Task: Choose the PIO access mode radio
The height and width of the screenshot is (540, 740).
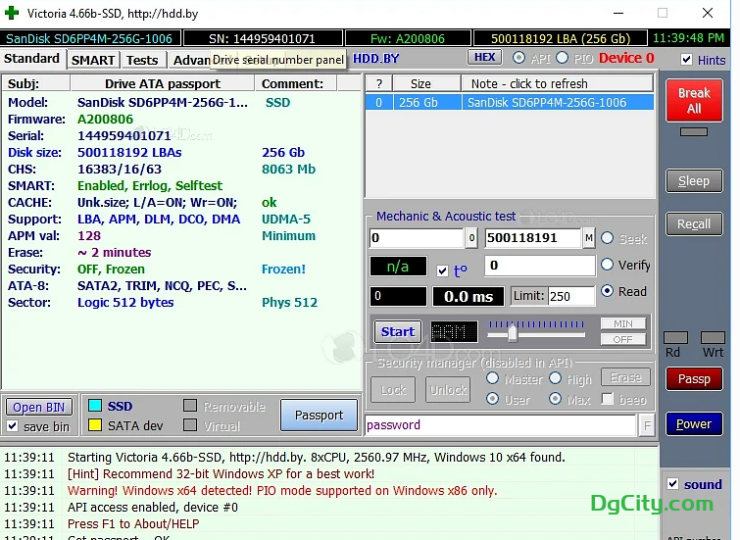Action: (x=562, y=58)
